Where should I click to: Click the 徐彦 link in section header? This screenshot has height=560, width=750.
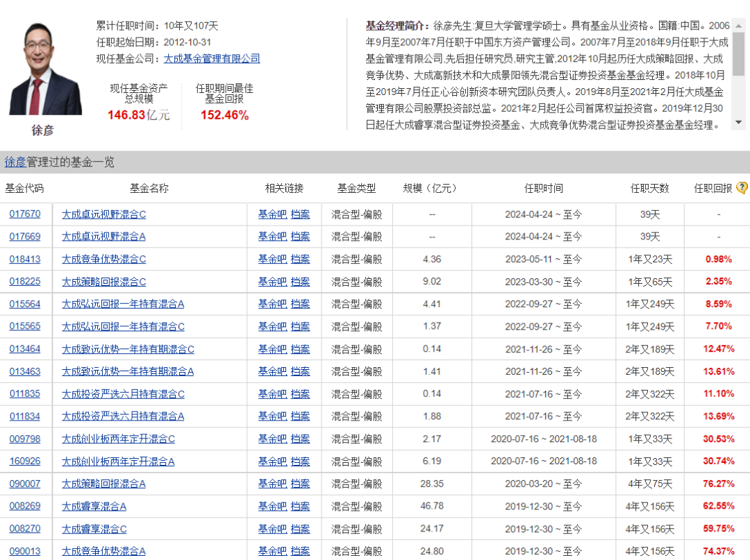click(15, 162)
